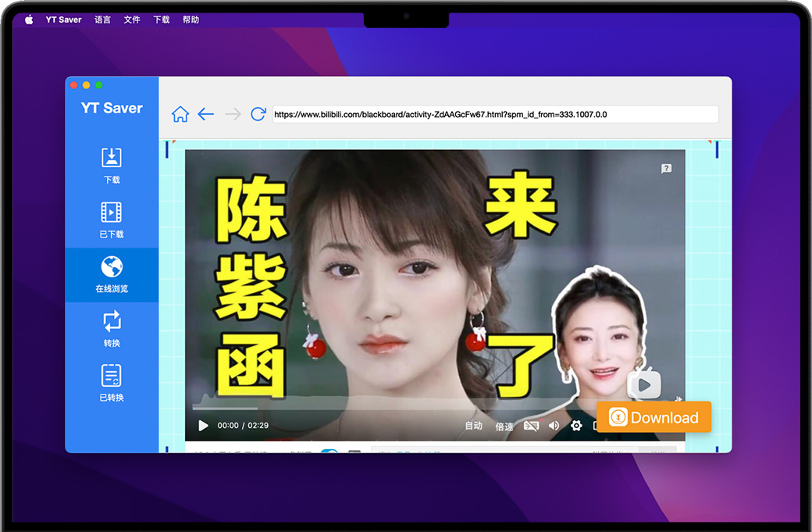Open the 转换 convert section
This screenshot has height=532, width=812.
pos(112,329)
